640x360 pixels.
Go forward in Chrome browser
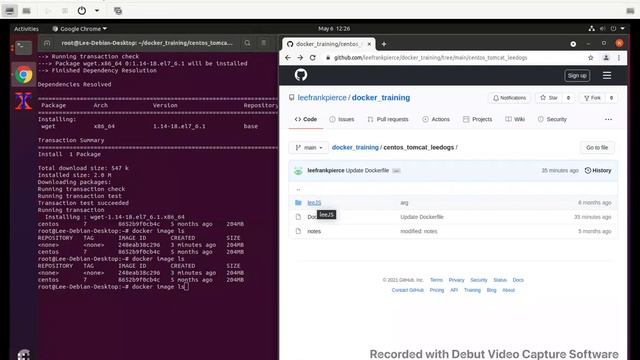click(x=300, y=58)
